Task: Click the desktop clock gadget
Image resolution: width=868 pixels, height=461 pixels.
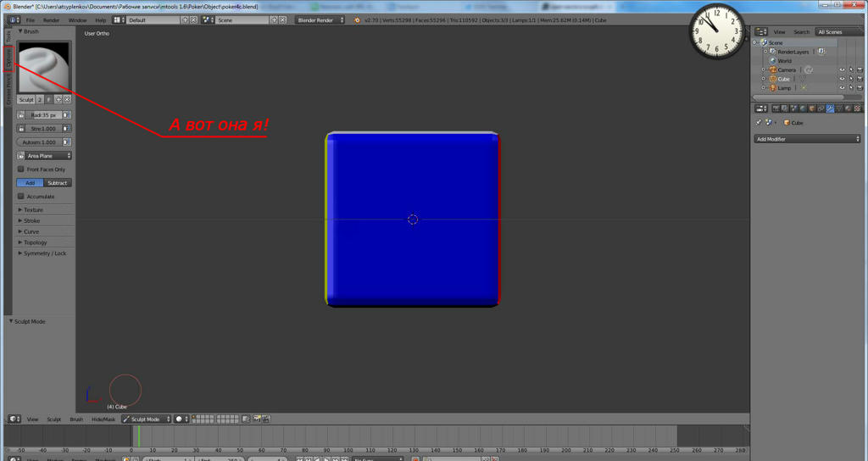Action: click(715, 32)
